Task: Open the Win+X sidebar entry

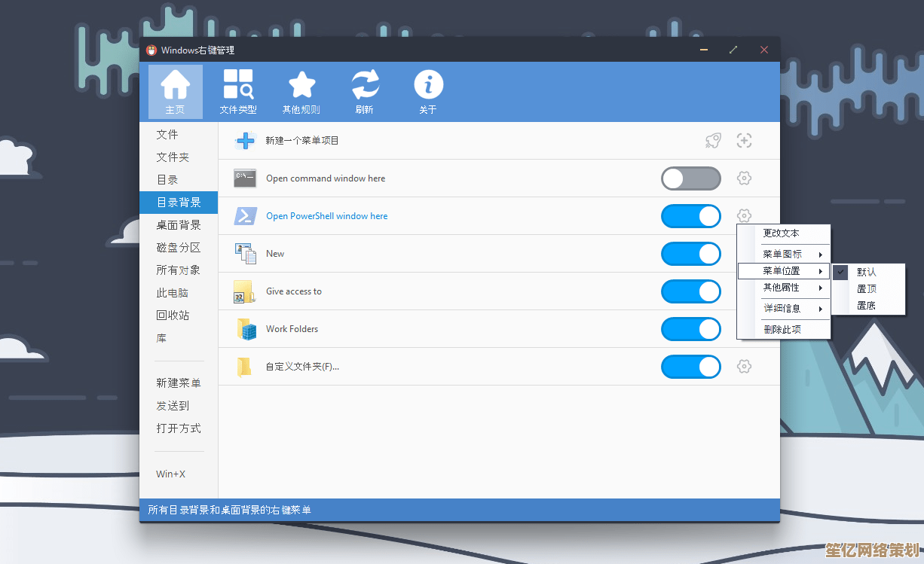Action: (x=171, y=474)
